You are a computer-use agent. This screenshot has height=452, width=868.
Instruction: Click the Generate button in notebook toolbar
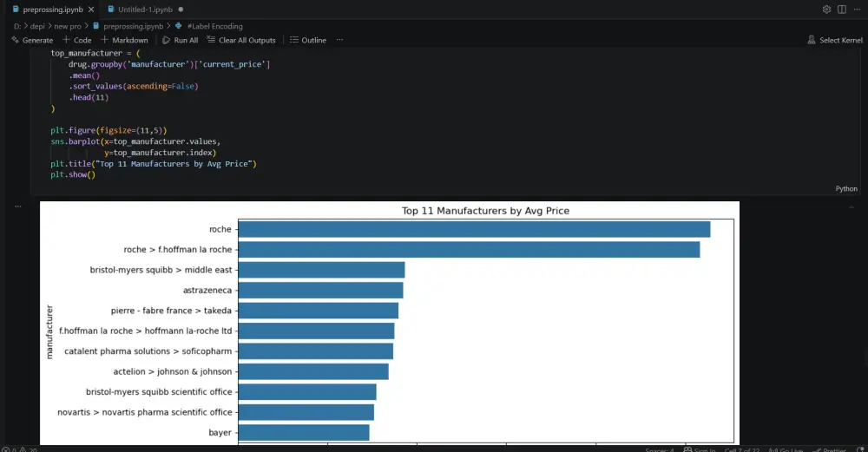32,40
